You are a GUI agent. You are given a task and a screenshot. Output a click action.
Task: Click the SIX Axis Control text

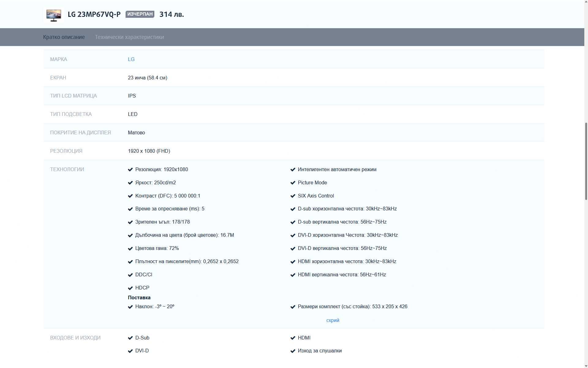[x=316, y=196]
